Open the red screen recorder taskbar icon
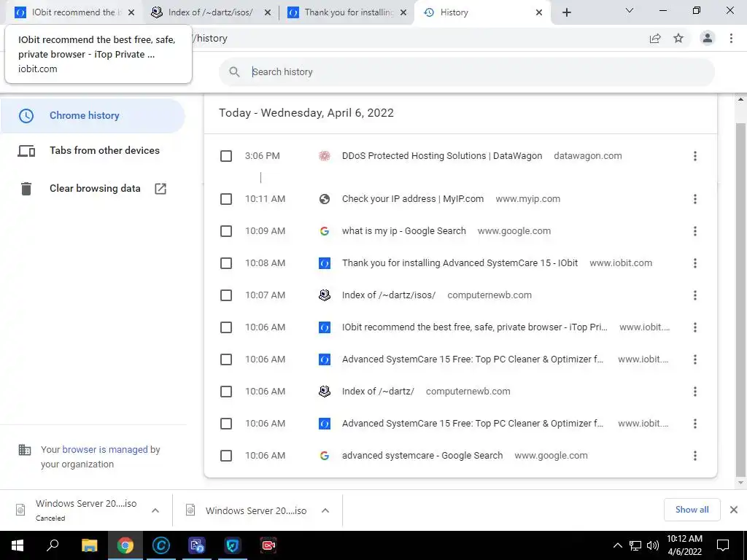Screen dimensions: 747x560 [268, 545]
